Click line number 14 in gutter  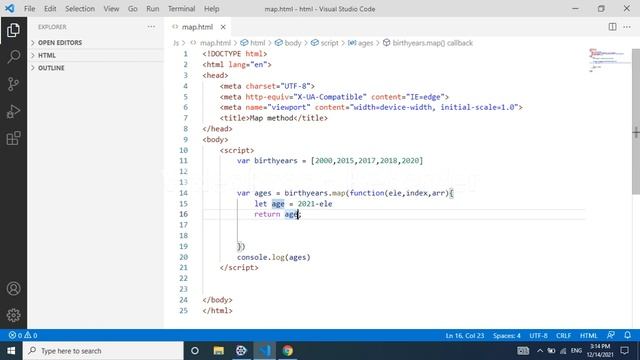coord(183,193)
